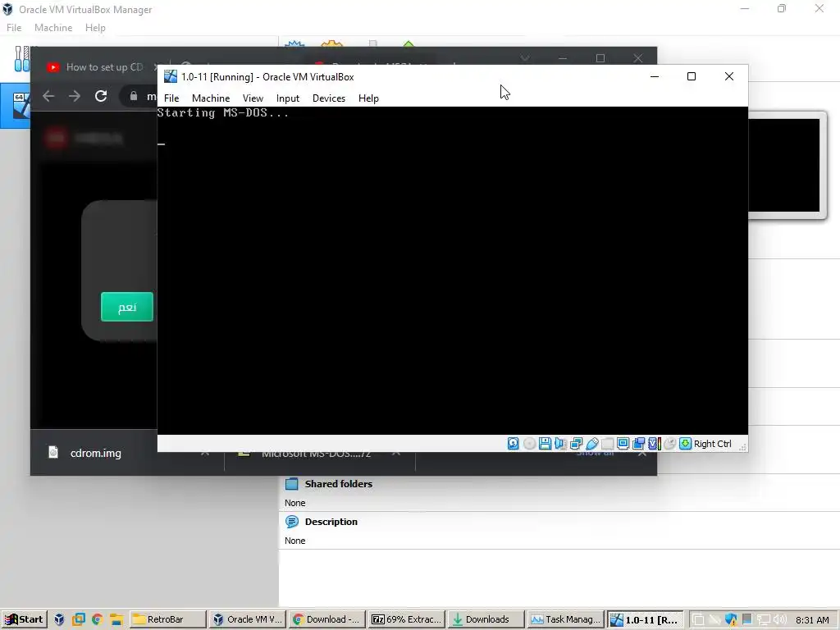The height and width of the screenshot is (630, 840).
Task: Click VirtualBox quick launch icon on taskbar
Action: (59, 619)
